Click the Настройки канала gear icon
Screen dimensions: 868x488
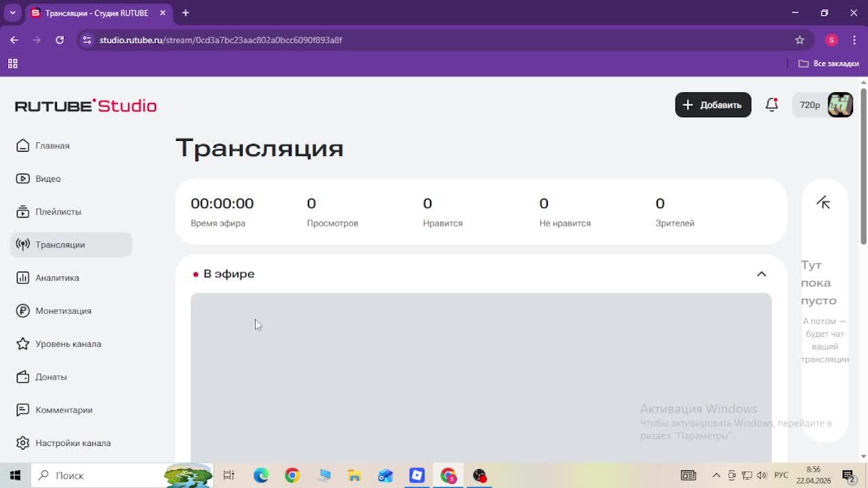click(22, 443)
